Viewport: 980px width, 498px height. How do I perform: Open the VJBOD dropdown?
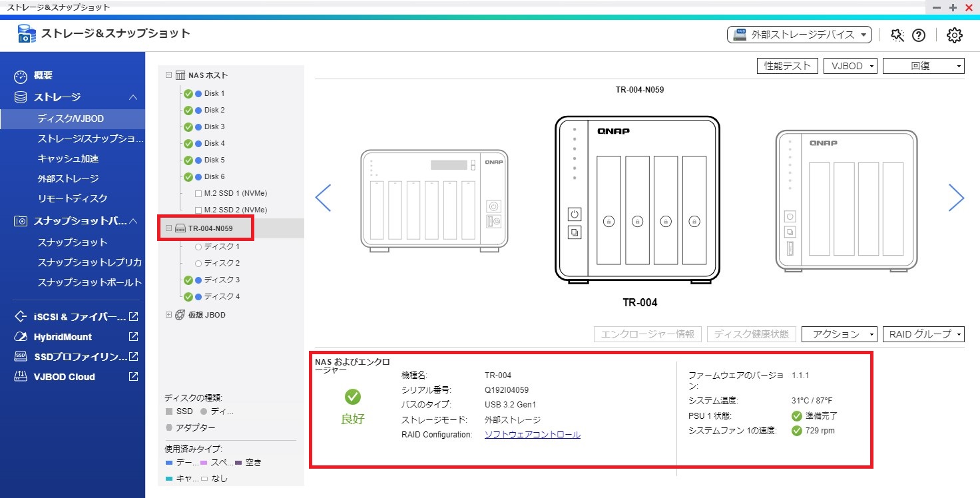pos(850,66)
